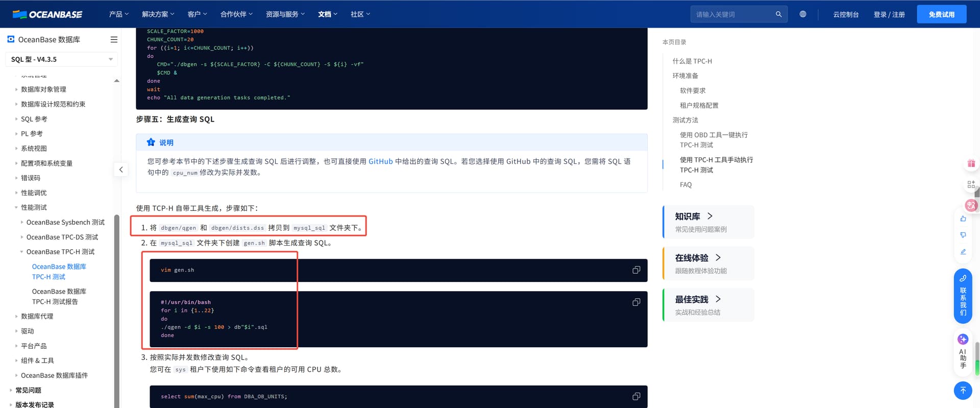Click the pink gift icon
Image resolution: width=980 pixels, height=408 pixels.
(x=971, y=163)
